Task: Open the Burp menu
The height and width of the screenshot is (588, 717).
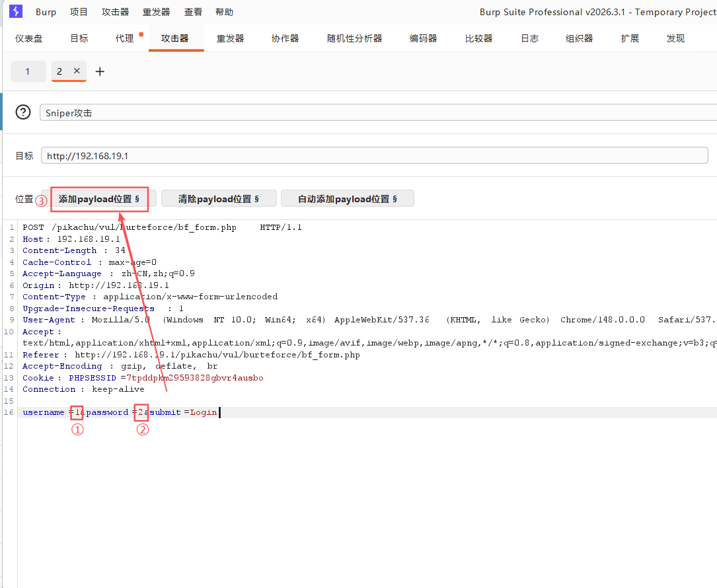Action: pyautogui.click(x=46, y=12)
